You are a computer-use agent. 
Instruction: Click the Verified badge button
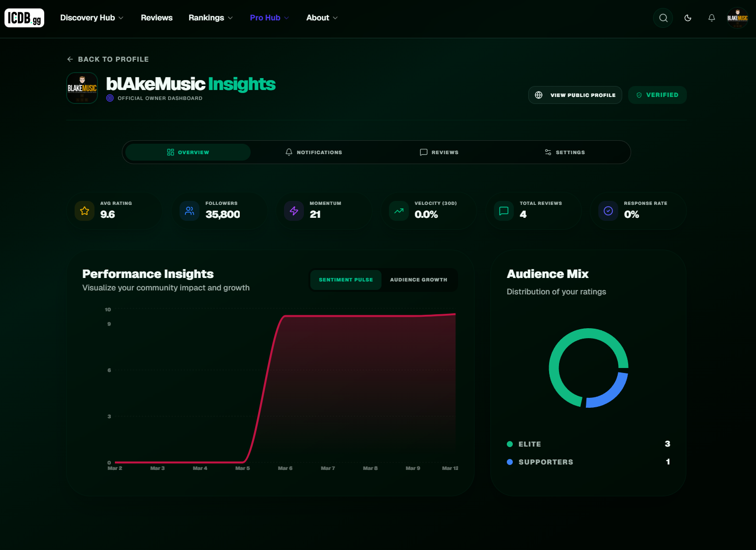[x=657, y=95]
